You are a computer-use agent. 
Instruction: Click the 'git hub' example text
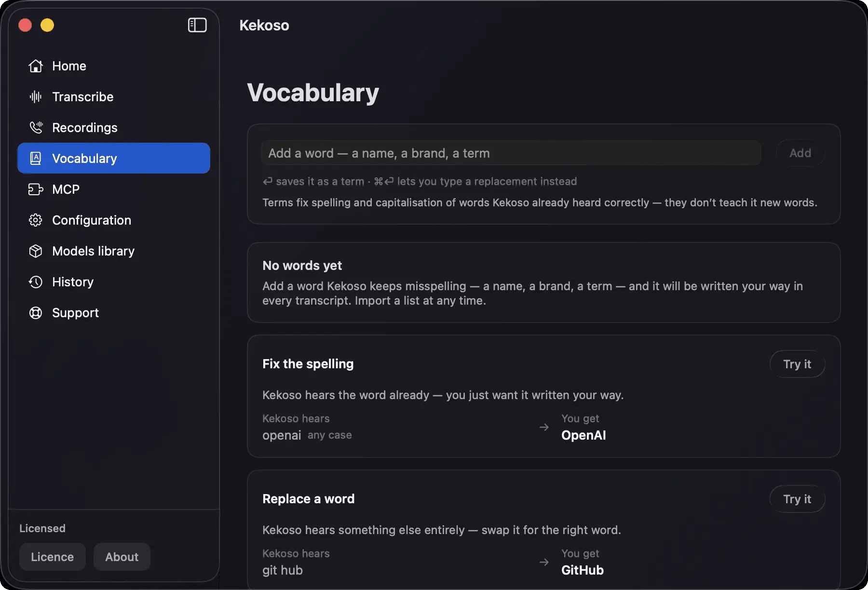[x=283, y=570]
